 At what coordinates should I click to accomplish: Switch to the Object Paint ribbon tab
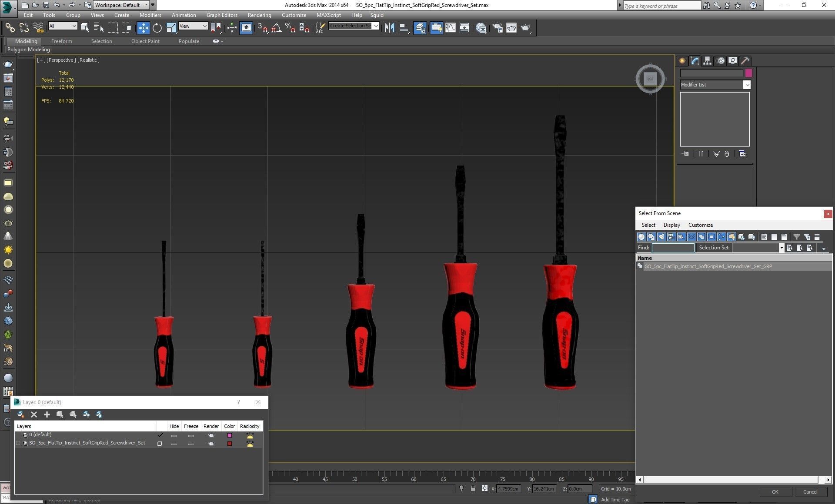pyautogui.click(x=145, y=41)
